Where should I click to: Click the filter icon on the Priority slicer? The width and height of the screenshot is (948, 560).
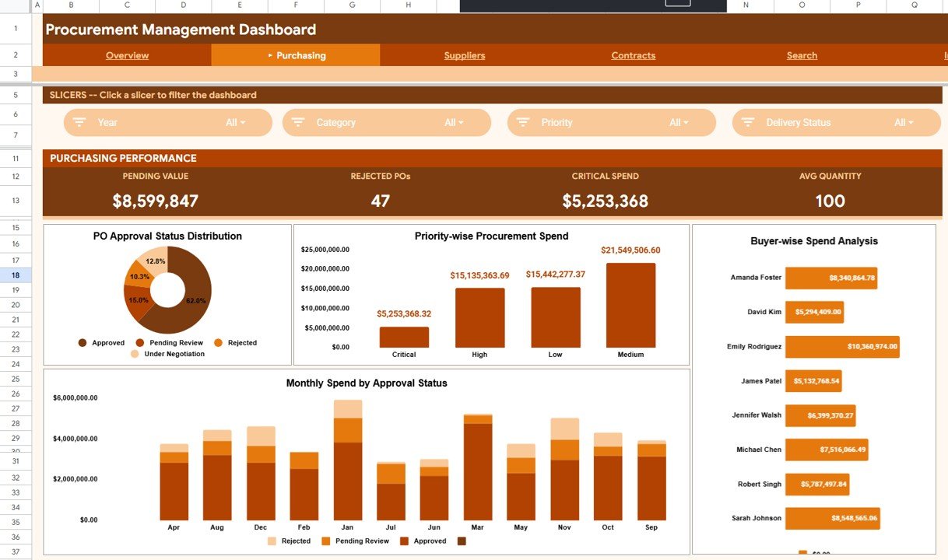[523, 122]
